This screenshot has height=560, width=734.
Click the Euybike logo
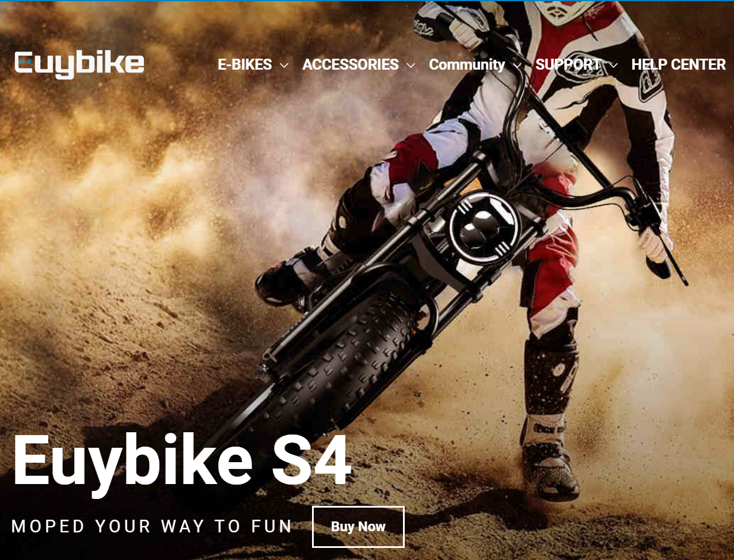[79, 63]
